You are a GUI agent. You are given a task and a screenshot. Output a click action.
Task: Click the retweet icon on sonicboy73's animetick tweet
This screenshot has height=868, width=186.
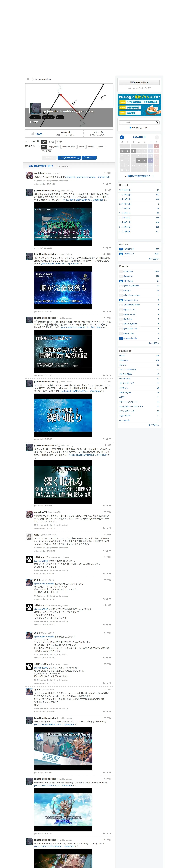coord(107,184)
